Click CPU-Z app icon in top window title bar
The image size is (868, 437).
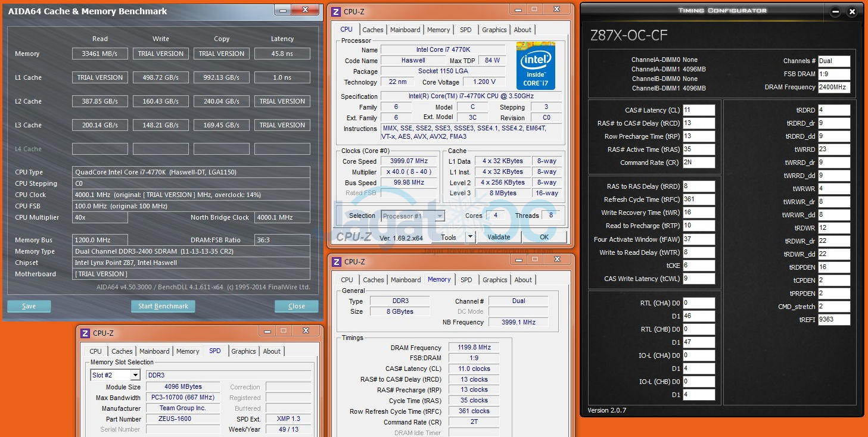coord(336,11)
